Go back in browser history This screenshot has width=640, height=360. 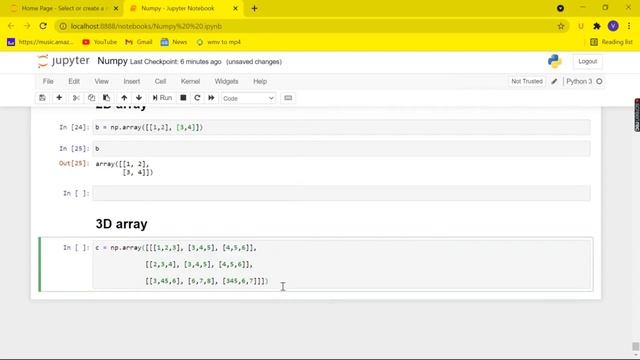[11, 26]
